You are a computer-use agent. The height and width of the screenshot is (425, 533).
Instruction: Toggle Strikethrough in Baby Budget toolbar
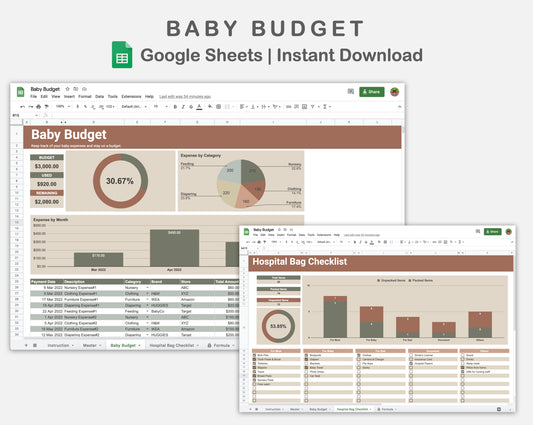[x=191, y=107]
